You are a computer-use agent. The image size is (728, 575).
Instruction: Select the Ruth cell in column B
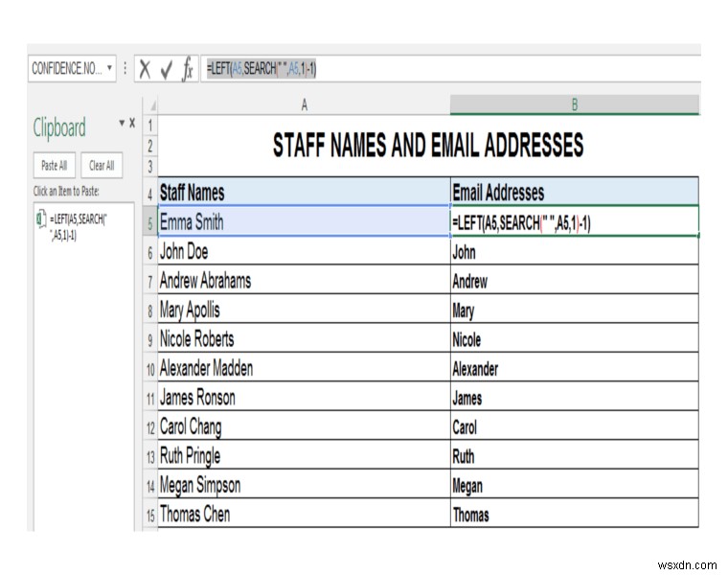tap(575, 455)
